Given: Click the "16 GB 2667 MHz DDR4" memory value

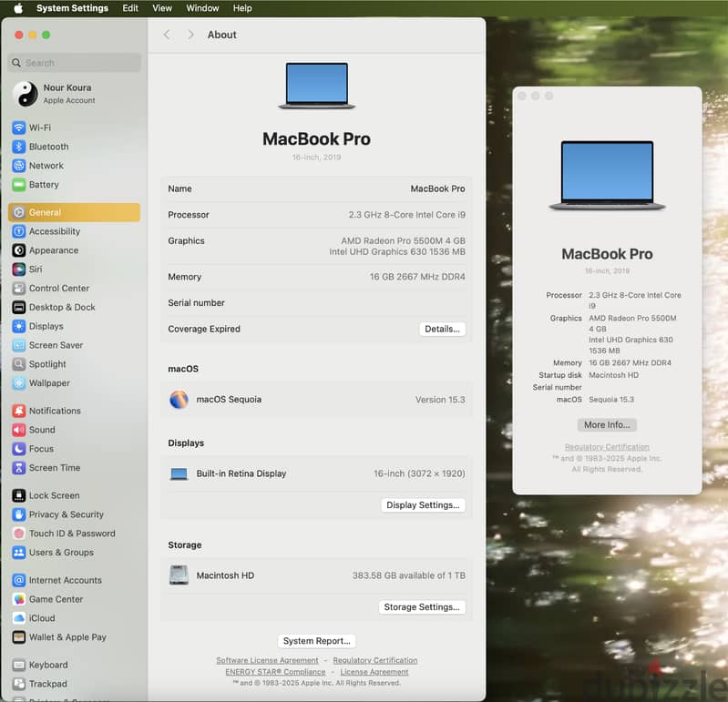Looking at the screenshot, I should pyautogui.click(x=417, y=277).
